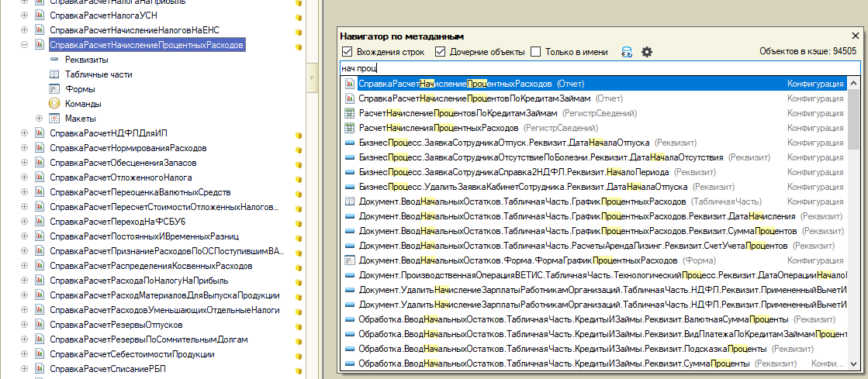Click report icon of СправкаРасчетНалогаУСН

click(x=39, y=16)
